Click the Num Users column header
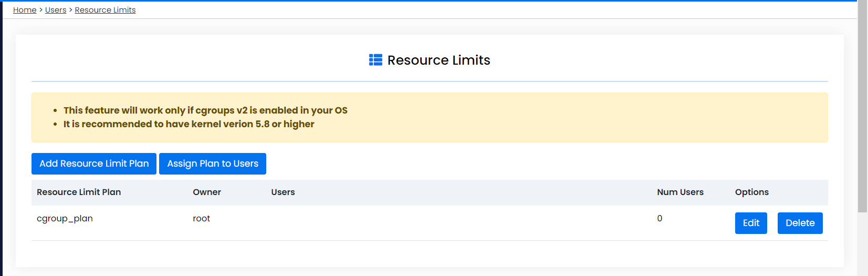Viewport: 868px width, 276px height. click(x=680, y=192)
